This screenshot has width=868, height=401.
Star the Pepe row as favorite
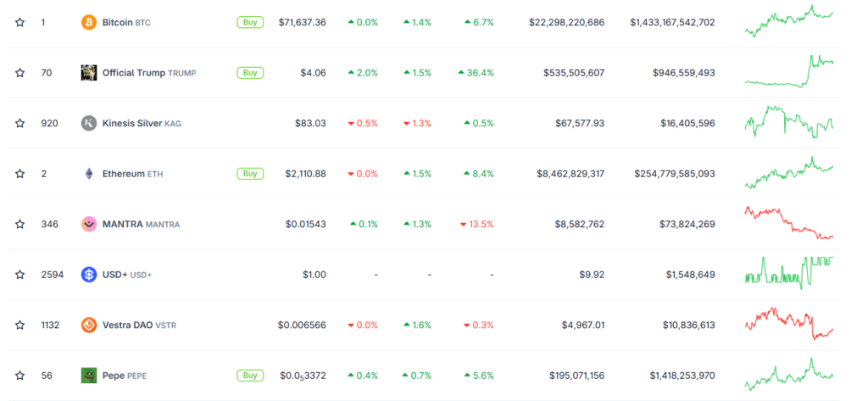[19, 375]
